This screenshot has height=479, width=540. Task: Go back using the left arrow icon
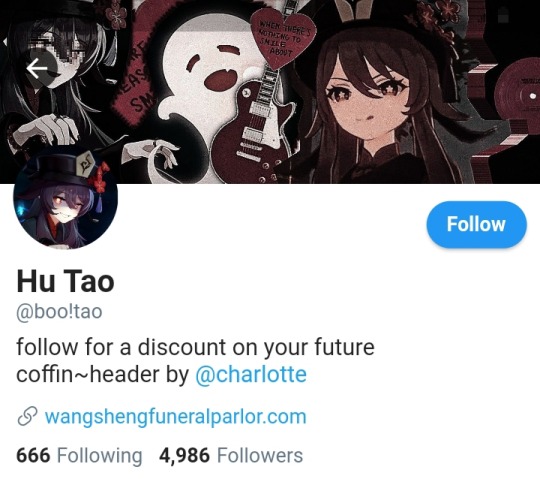coord(37,68)
